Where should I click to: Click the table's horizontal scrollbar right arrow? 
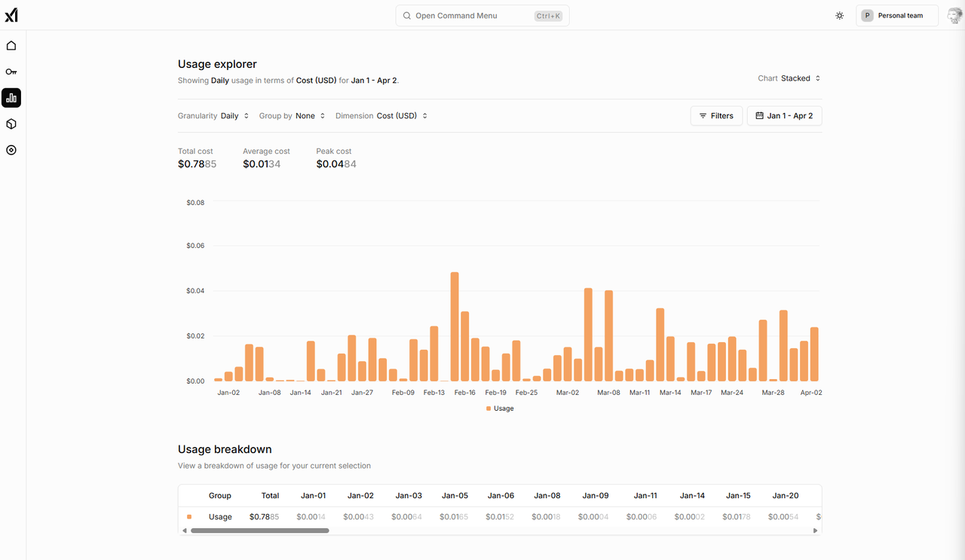(815, 531)
